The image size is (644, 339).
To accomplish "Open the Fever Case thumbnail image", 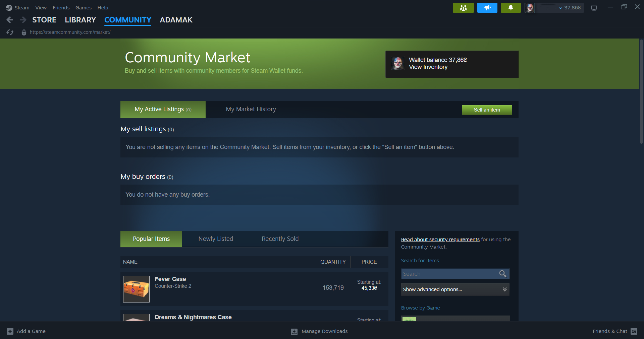I will (136, 289).
